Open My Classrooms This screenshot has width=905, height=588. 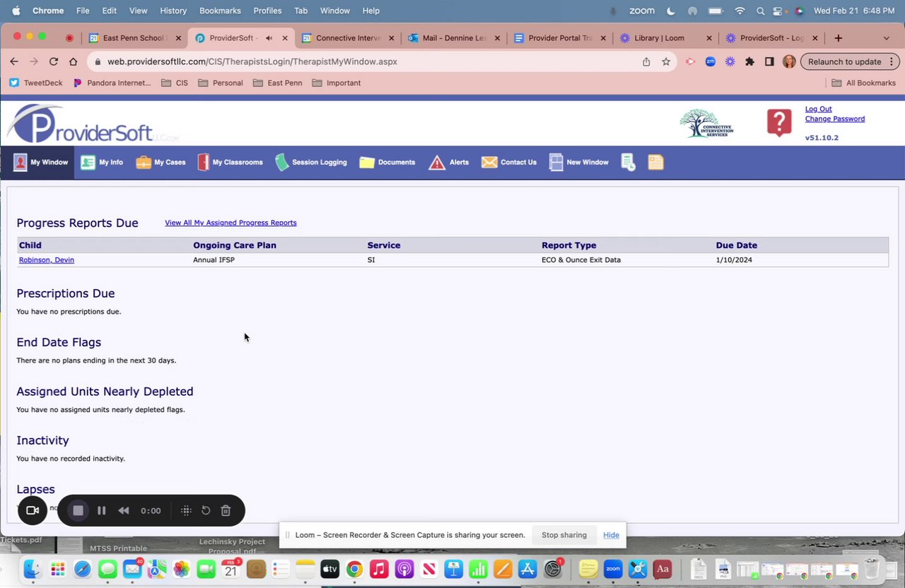click(x=230, y=163)
